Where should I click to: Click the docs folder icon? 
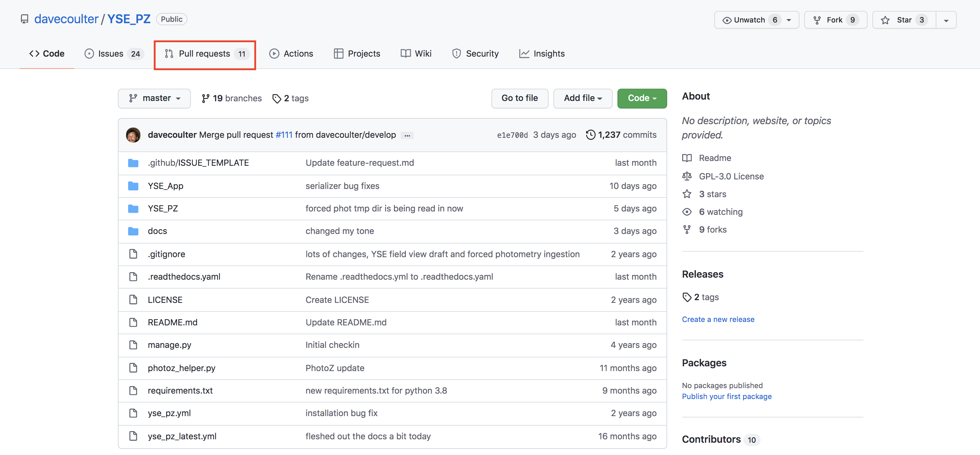tap(133, 231)
